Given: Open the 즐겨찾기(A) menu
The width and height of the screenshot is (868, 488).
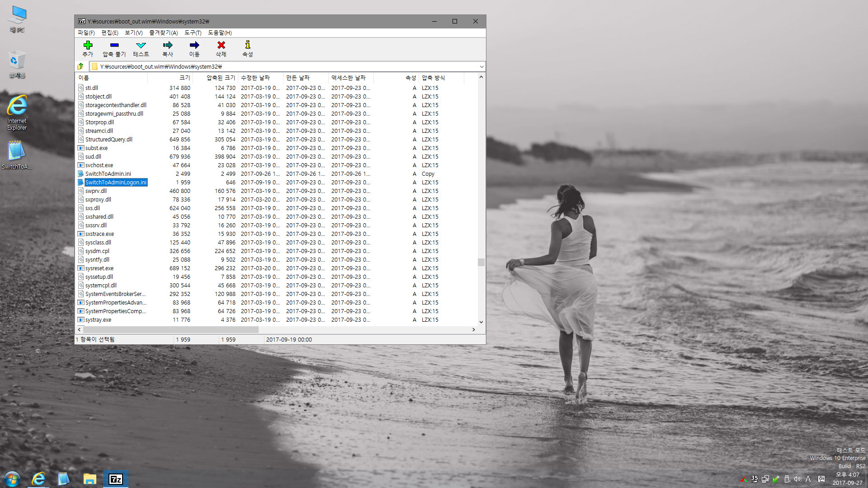Looking at the screenshot, I should coord(164,33).
